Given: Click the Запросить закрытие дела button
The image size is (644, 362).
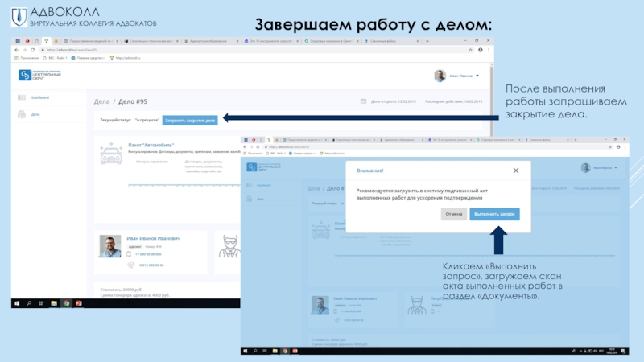Looking at the screenshot, I should [x=189, y=120].
